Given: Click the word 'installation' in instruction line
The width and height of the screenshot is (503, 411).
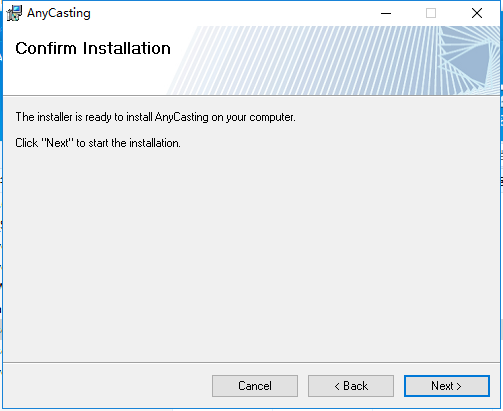Looking at the screenshot, I should click(155, 143).
